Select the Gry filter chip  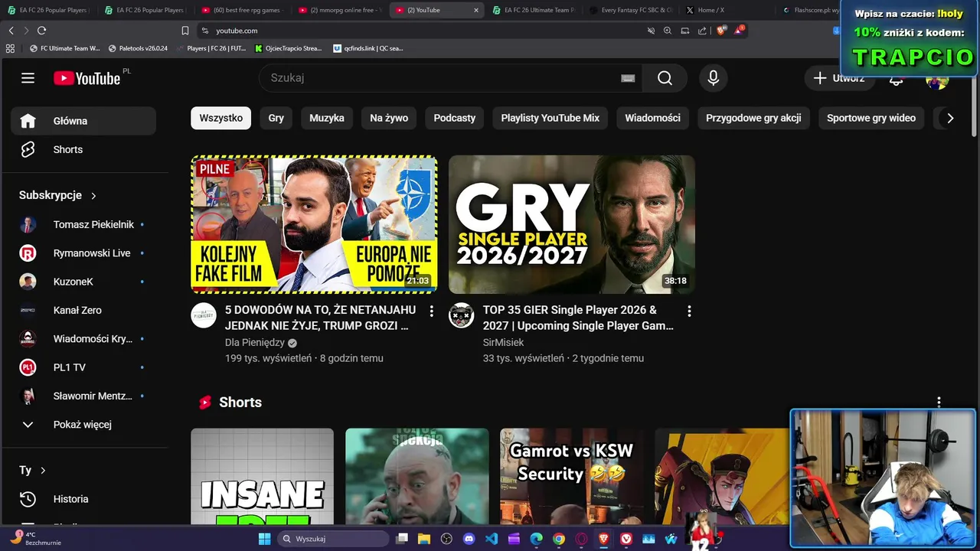click(x=276, y=118)
